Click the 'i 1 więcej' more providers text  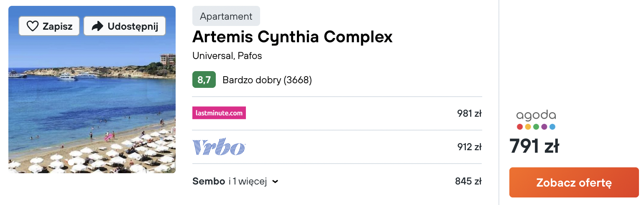pos(248,182)
